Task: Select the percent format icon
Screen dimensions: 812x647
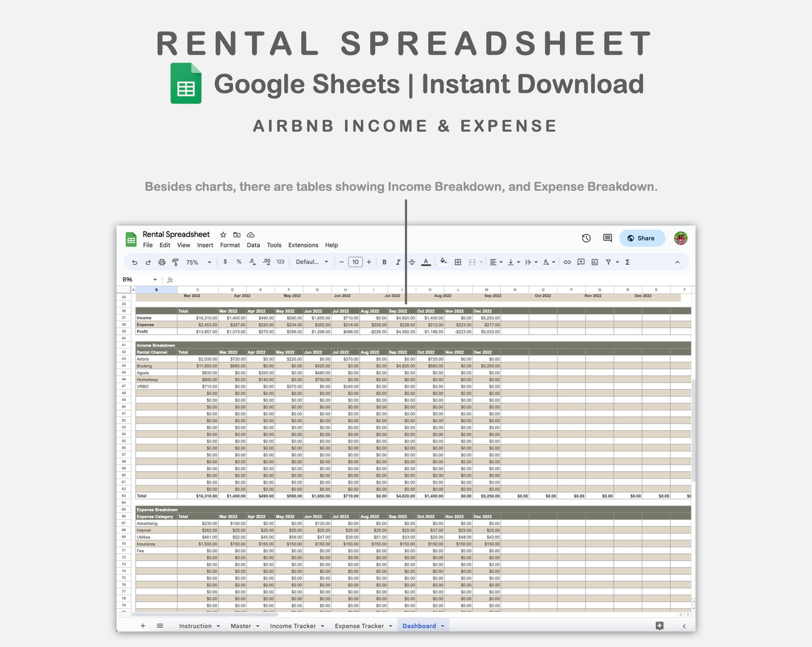Action: (x=238, y=262)
